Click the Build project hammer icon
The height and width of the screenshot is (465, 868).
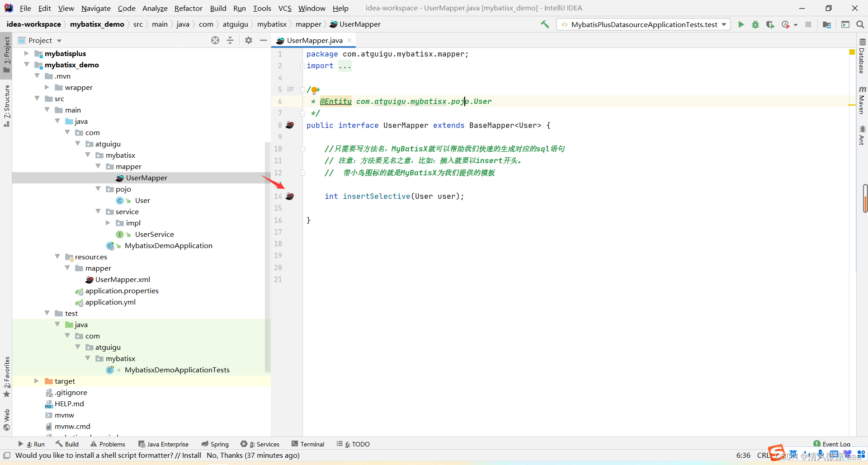tap(545, 24)
